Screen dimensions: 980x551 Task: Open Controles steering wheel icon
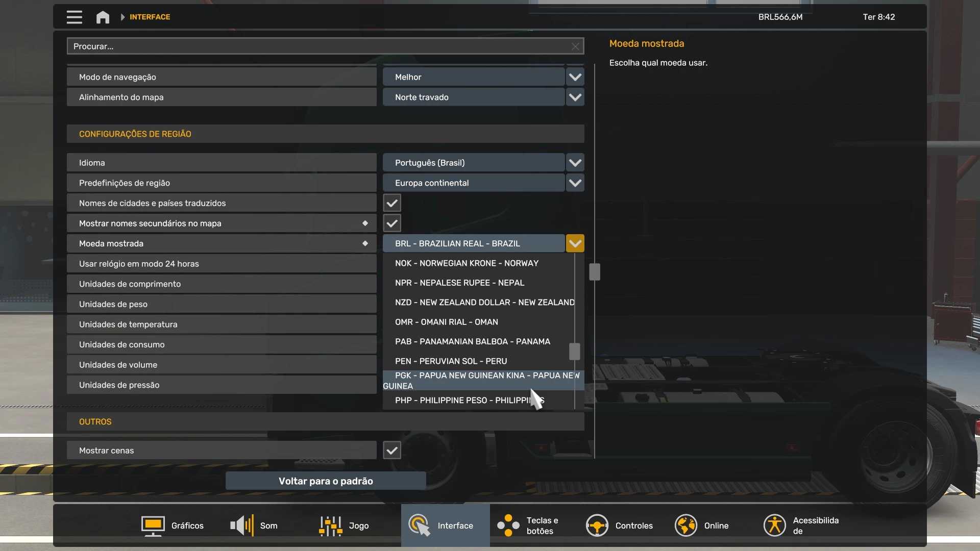point(597,525)
